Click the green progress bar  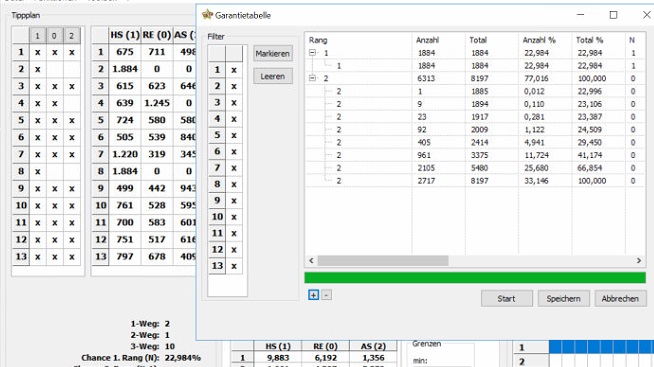[x=475, y=278]
